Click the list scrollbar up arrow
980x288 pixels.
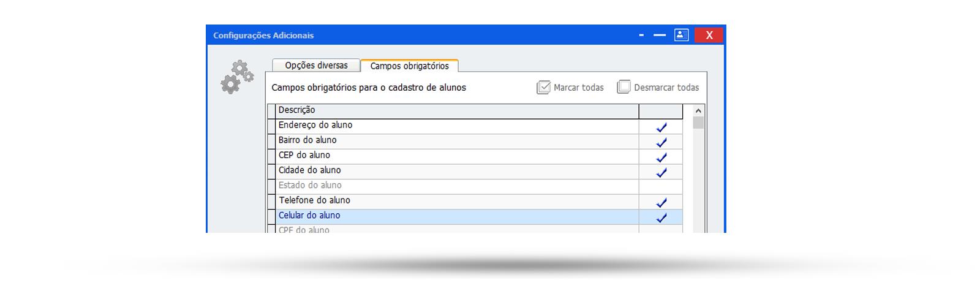pos(698,111)
